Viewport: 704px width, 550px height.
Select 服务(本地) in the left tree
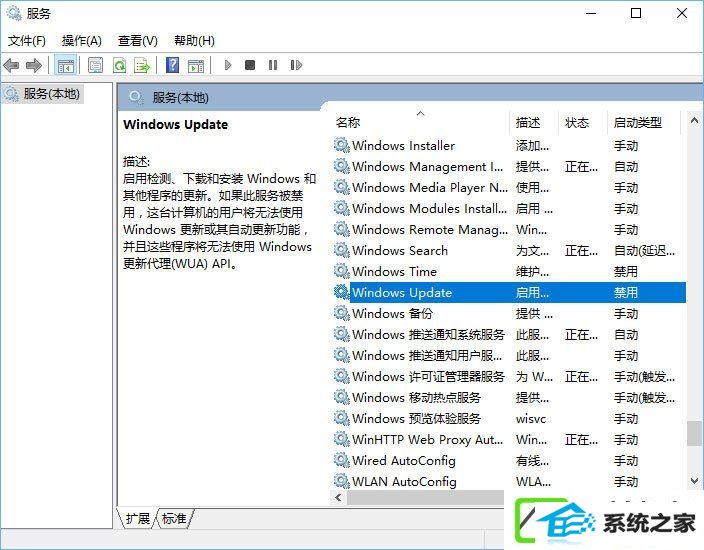[x=44, y=94]
